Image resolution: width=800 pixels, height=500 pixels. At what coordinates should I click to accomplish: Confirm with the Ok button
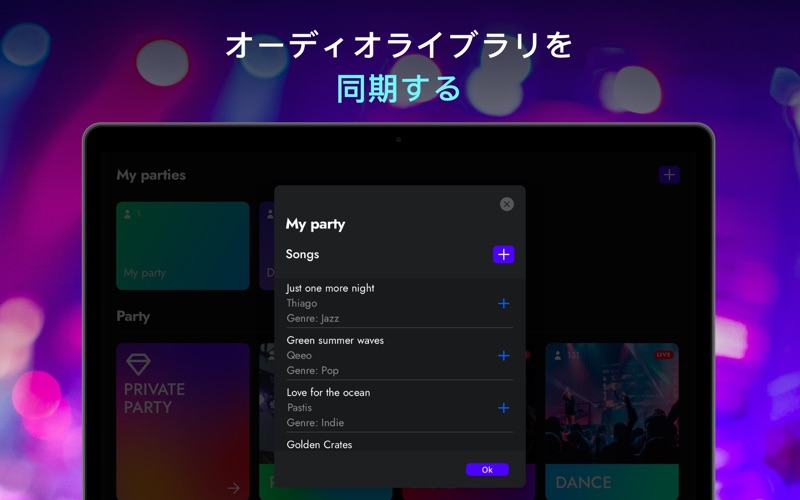pyautogui.click(x=487, y=469)
